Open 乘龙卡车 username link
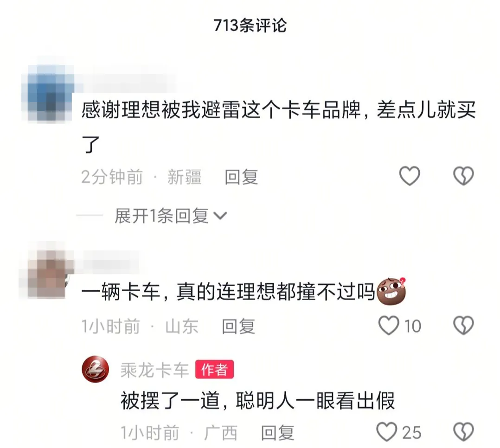The width and height of the screenshot is (500, 448). pos(154,370)
